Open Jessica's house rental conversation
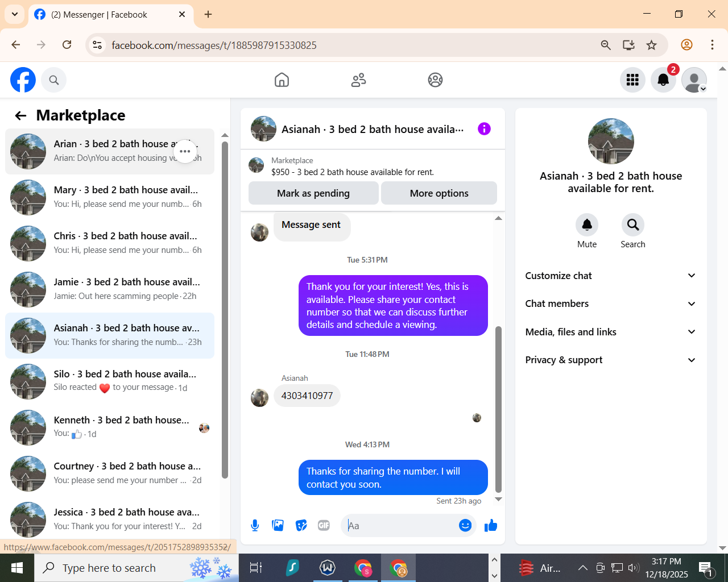Image resolution: width=728 pixels, height=582 pixels. click(x=110, y=519)
